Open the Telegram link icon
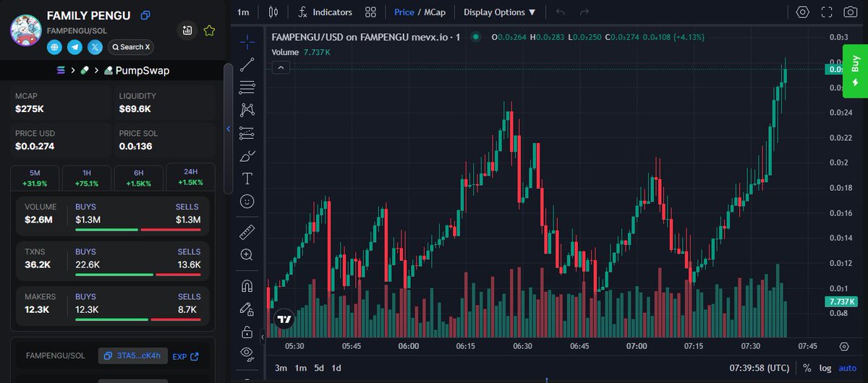868x383 pixels. (75, 47)
